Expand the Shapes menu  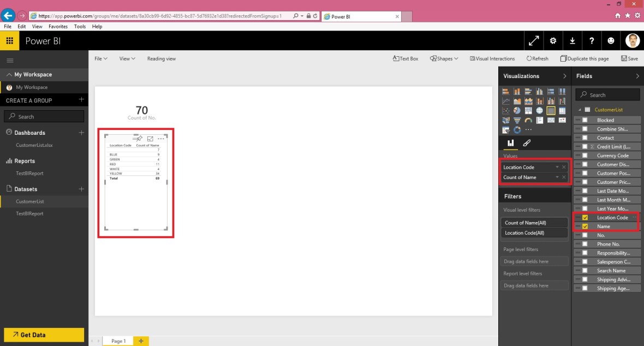[x=444, y=58]
